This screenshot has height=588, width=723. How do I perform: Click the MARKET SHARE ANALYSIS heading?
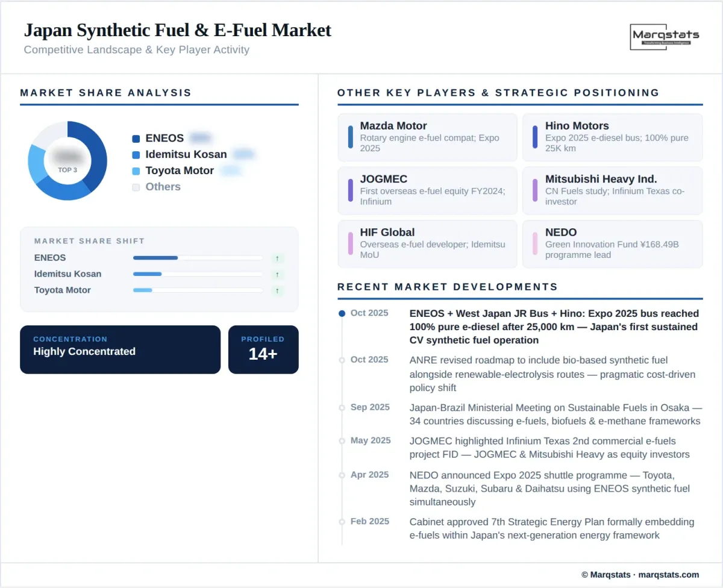(106, 93)
